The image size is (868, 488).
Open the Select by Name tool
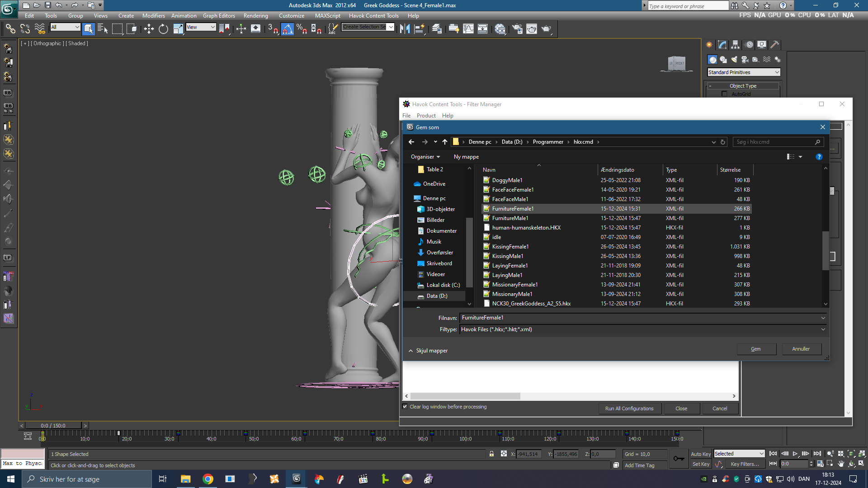tap(103, 29)
